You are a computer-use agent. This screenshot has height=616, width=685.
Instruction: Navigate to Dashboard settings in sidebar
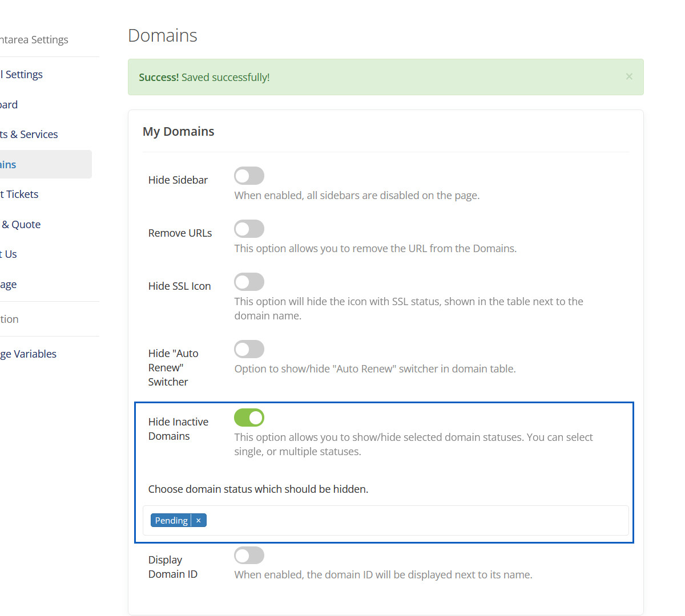click(x=9, y=105)
